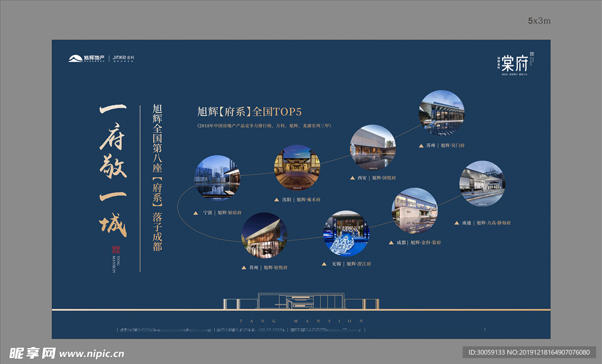Click the triangle marker beside 苏州 铂悦府 label

coord(243,268)
